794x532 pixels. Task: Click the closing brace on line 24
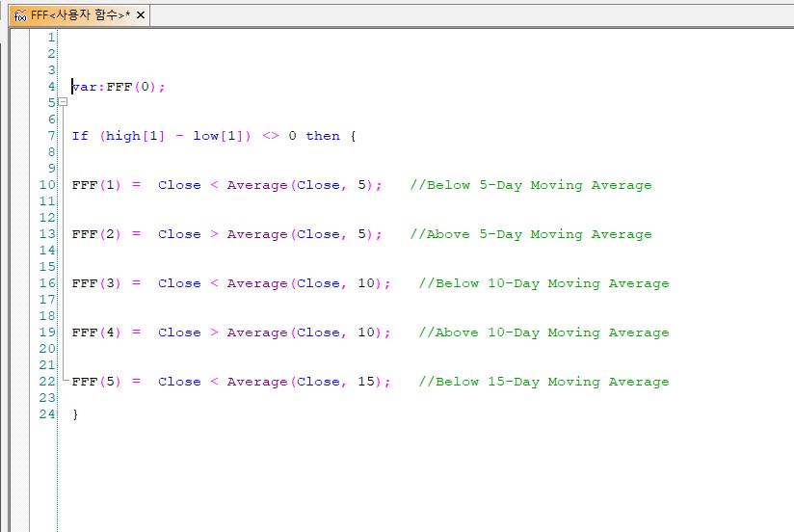[x=75, y=414]
